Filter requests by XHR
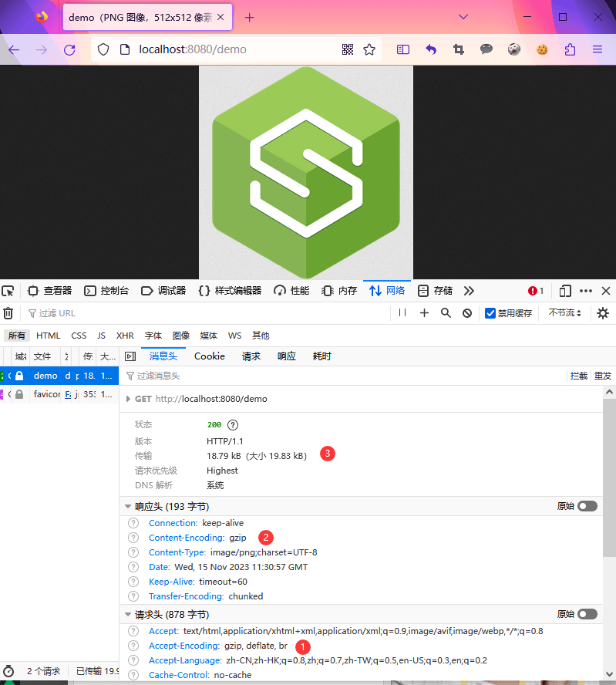 click(125, 336)
